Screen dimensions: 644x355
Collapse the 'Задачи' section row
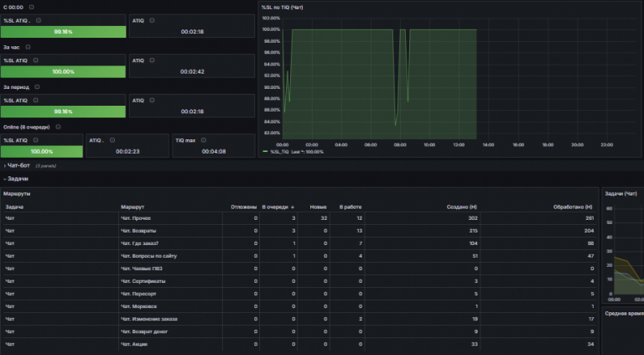click(16, 179)
